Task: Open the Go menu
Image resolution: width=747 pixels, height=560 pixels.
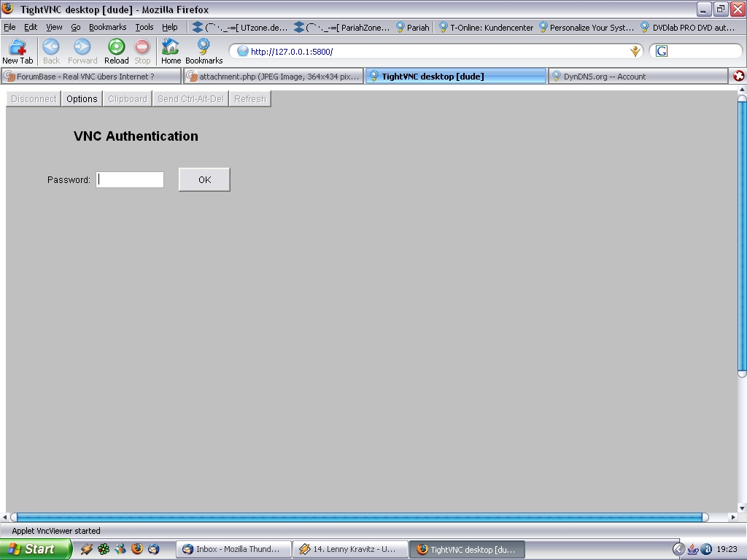Action: click(x=76, y=27)
